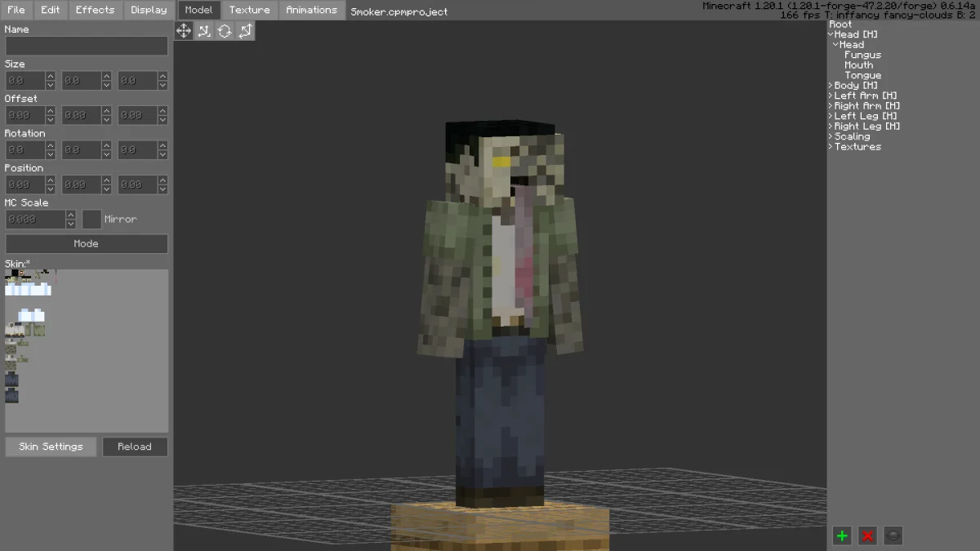Select the offset gizmo tool
The height and width of the screenshot is (551, 980).
pos(204,30)
